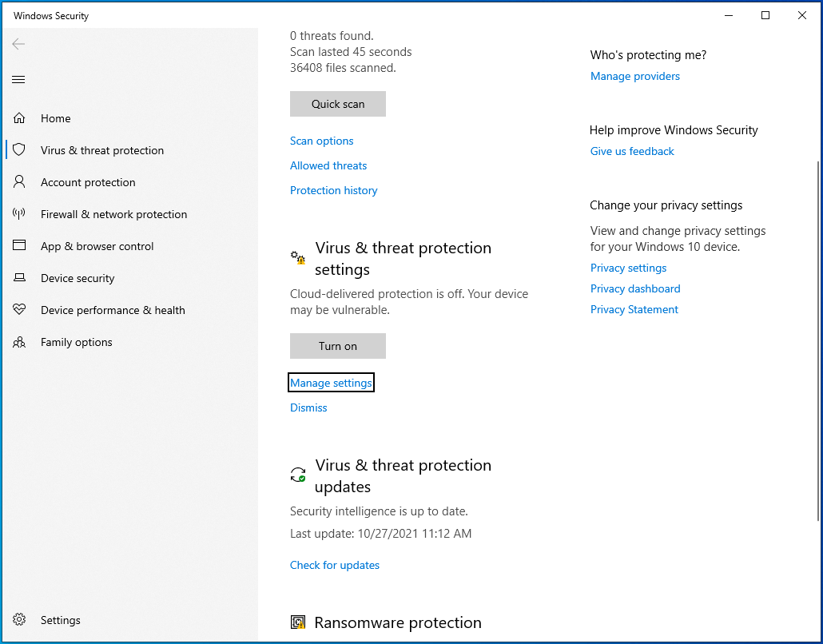Turn on cloud-delivered protection
Image resolution: width=823 pixels, height=644 pixels.
point(338,346)
